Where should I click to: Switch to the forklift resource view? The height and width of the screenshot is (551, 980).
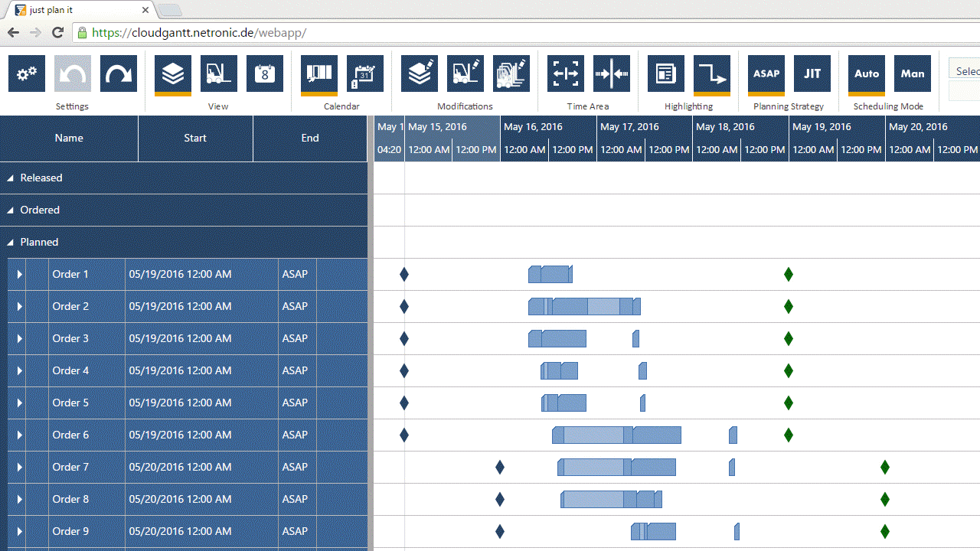(219, 74)
